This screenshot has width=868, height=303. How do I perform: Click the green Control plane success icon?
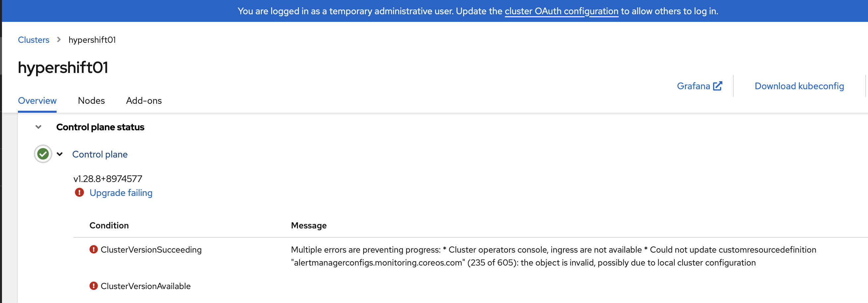(43, 154)
